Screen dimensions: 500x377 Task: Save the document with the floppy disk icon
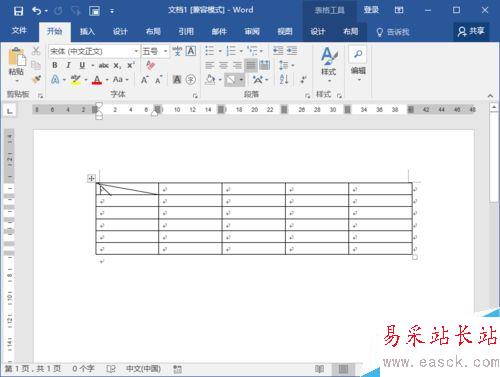(x=18, y=11)
